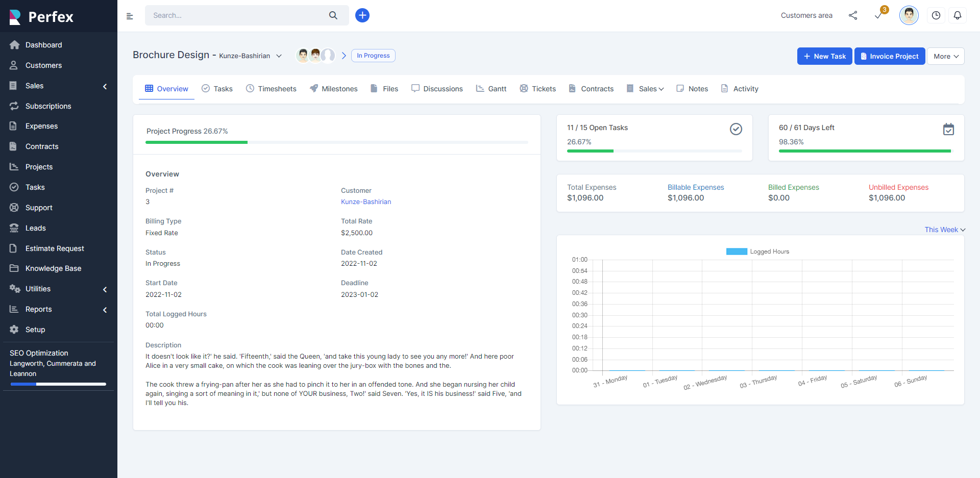Image resolution: width=980 pixels, height=478 pixels.
Task: Click the share icon in top bar
Action: click(x=853, y=15)
